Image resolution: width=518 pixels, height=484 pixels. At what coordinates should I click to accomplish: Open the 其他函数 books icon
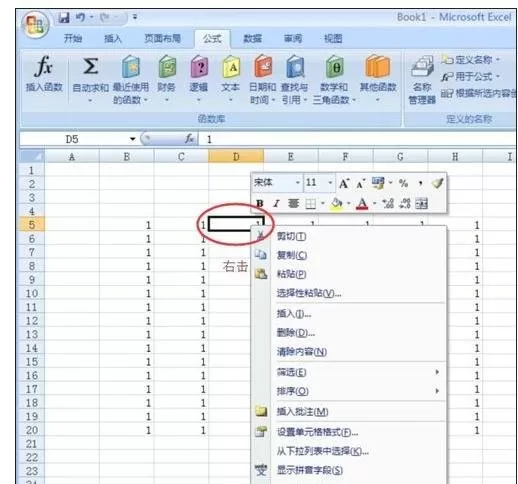click(378, 66)
